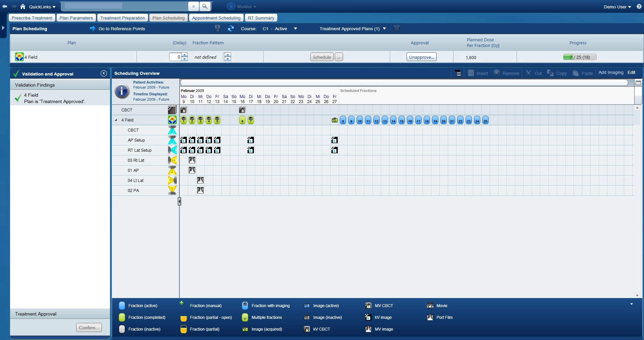644x340 pixels.
Task: Open the Course C1 Active dropdown
Action: [x=295, y=29]
